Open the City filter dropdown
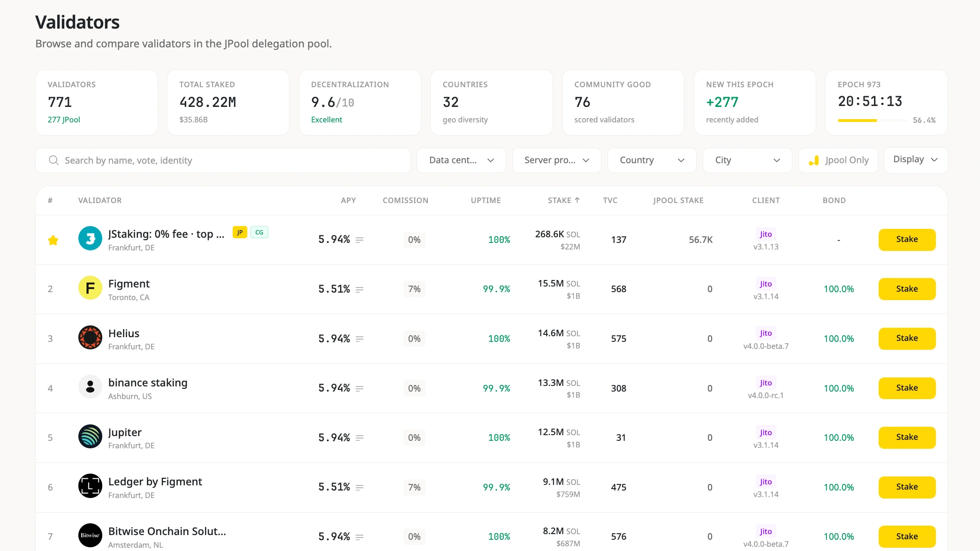Viewport: 980px width, 551px height. 747,160
